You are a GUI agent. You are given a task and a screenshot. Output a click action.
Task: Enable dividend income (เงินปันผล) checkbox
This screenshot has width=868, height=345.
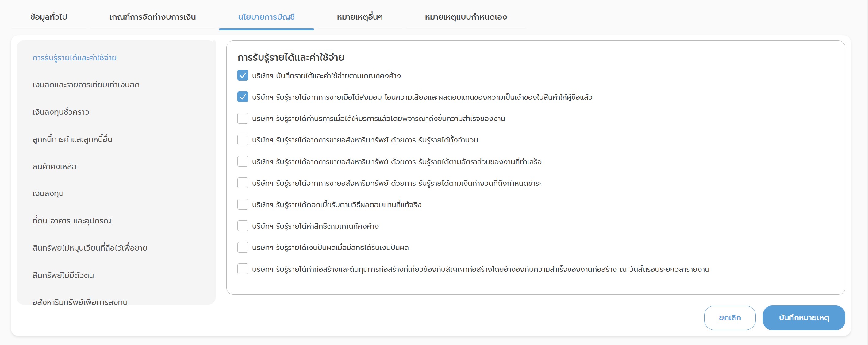[x=243, y=247]
